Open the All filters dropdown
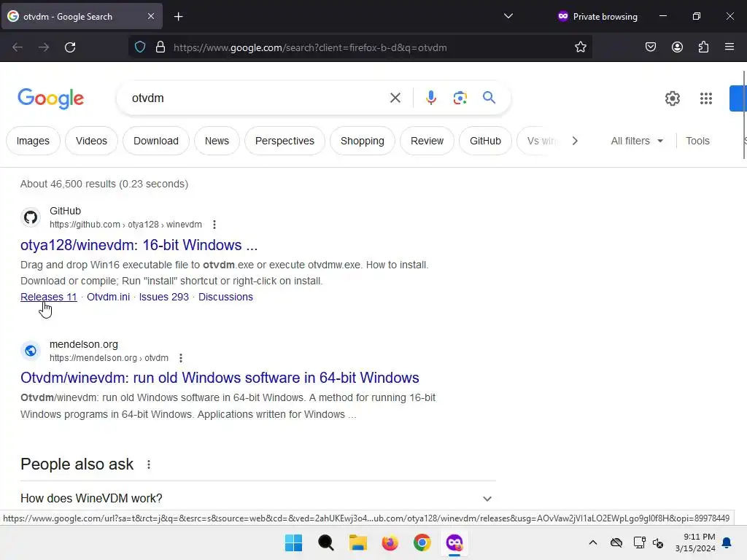Image resolution: width=747 pixels, height=560 pixels. pyautogui.click(x=637, y=141)
